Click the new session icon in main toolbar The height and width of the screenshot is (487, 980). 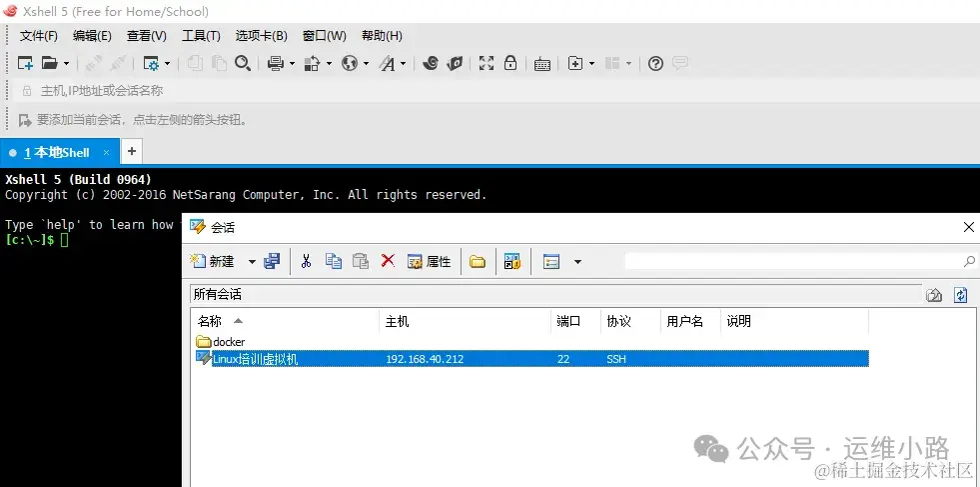click(25, 63)
